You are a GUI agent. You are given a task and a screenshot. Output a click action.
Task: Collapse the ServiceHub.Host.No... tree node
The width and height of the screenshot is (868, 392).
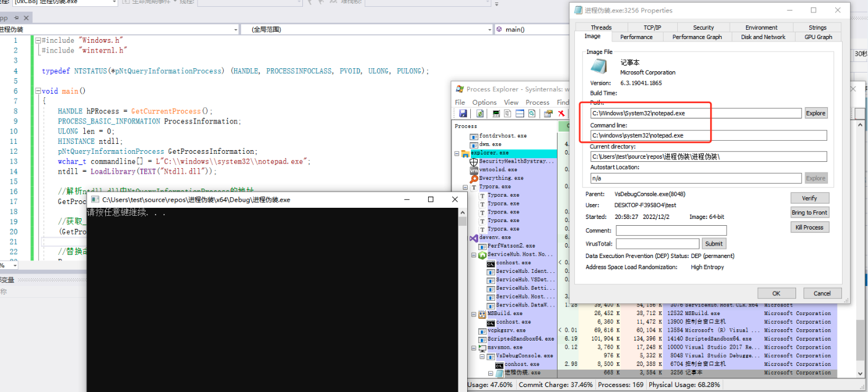(x=474, y=254)
